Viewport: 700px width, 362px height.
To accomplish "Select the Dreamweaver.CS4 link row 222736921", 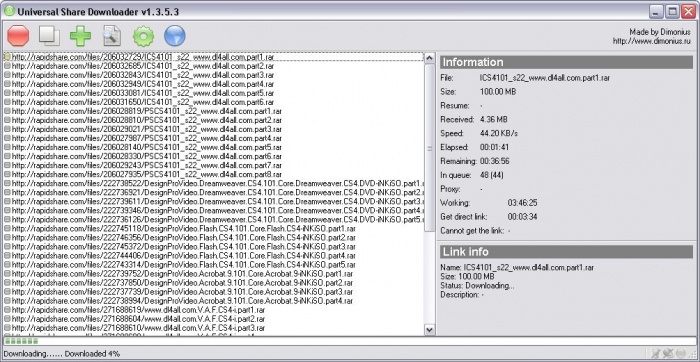I will pyautogui.click(x=213, y=192).
